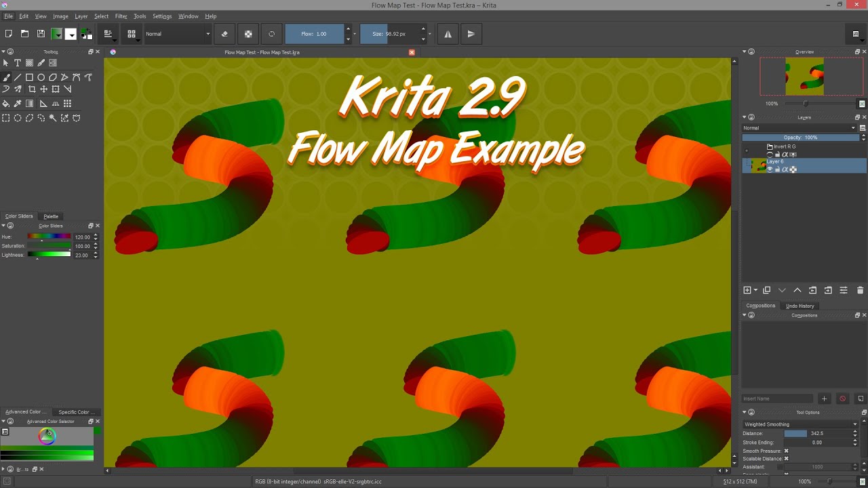Toggle the Assistant checkbox

point(781,467)
